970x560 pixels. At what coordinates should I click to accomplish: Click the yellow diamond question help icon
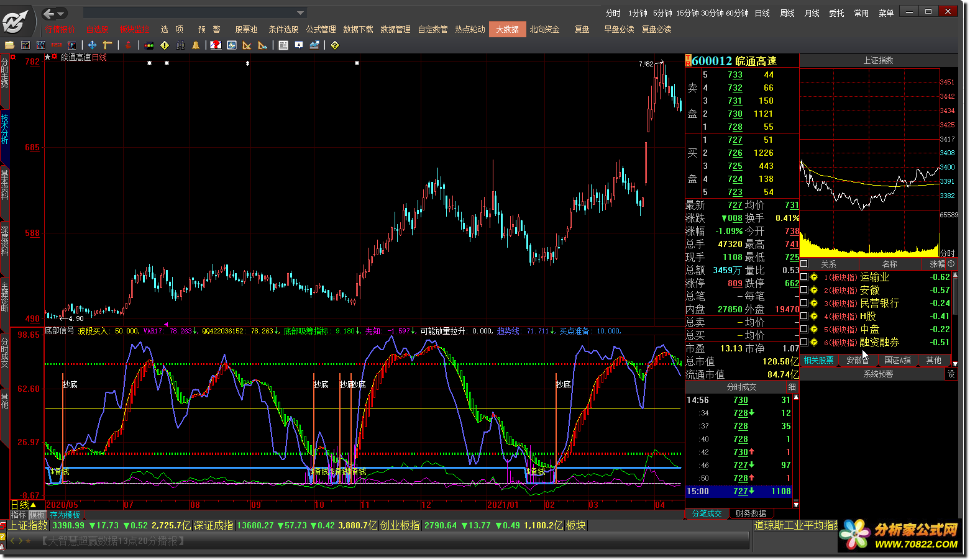pyautogui.click(x=335, y=45)
